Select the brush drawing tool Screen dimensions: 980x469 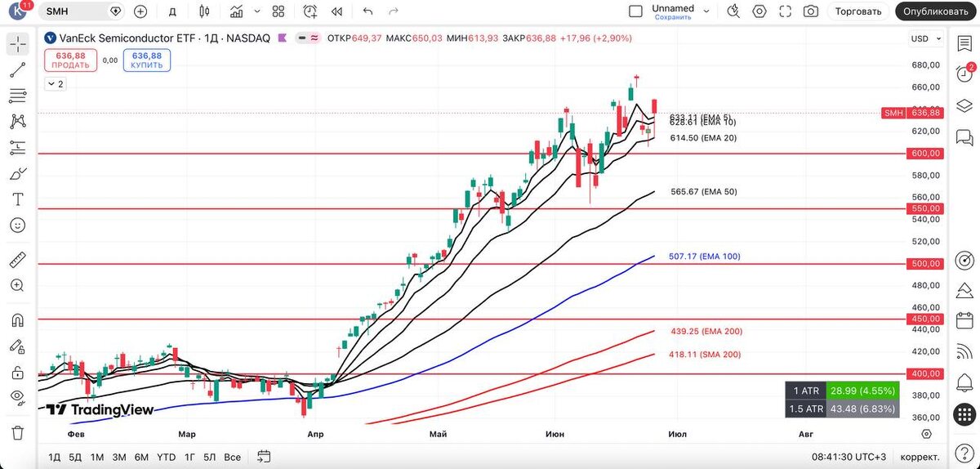click(18, 173)
